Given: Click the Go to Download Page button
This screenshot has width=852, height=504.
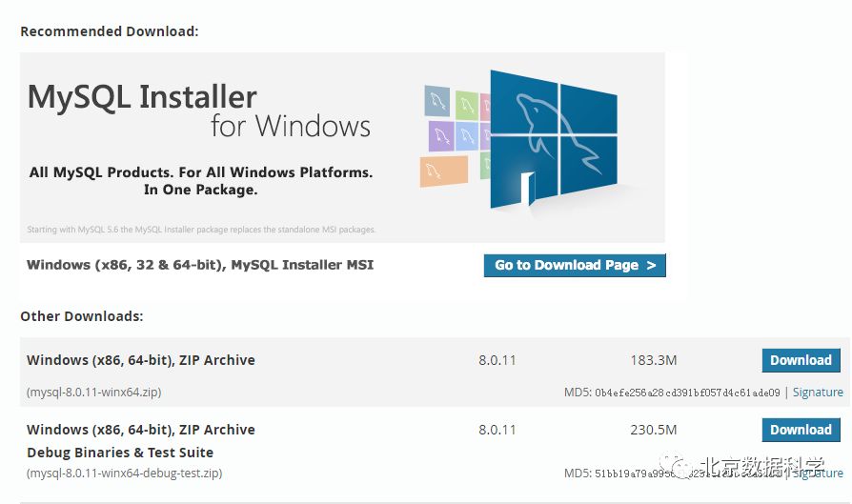Looking at the screenshot, I should point(575,265).
